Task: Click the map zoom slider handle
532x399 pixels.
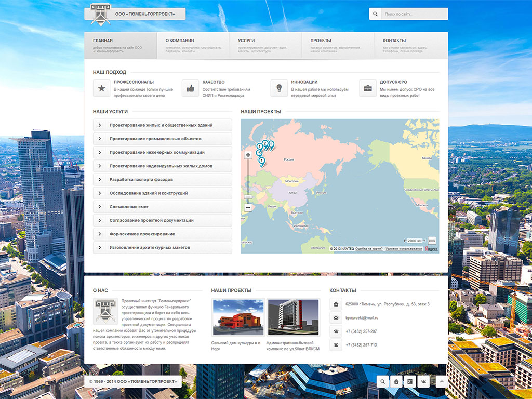Action: pos(248,197)
